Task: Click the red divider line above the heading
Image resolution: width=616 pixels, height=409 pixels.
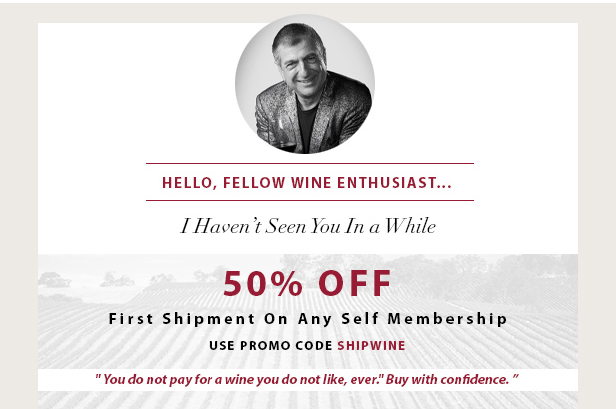Action: click(x=310, y=163)
